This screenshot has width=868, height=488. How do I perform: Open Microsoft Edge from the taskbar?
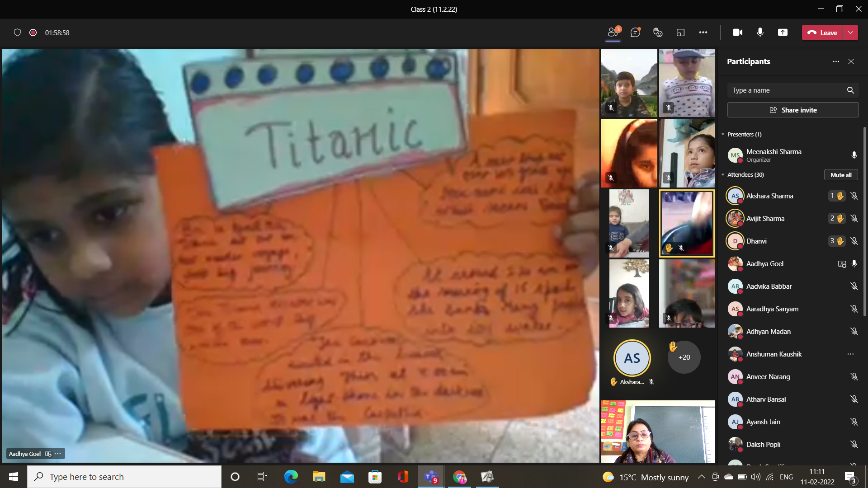point(291,477)
